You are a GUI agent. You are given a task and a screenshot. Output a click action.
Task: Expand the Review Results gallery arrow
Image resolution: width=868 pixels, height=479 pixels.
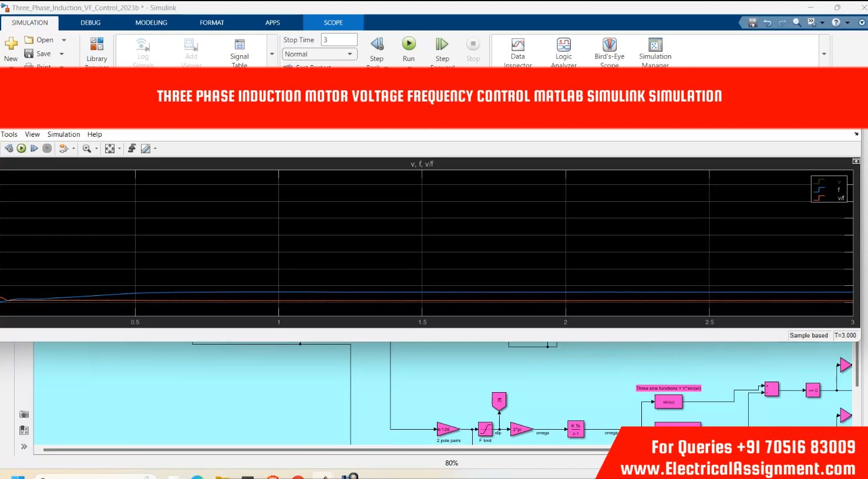click(824, 53)
